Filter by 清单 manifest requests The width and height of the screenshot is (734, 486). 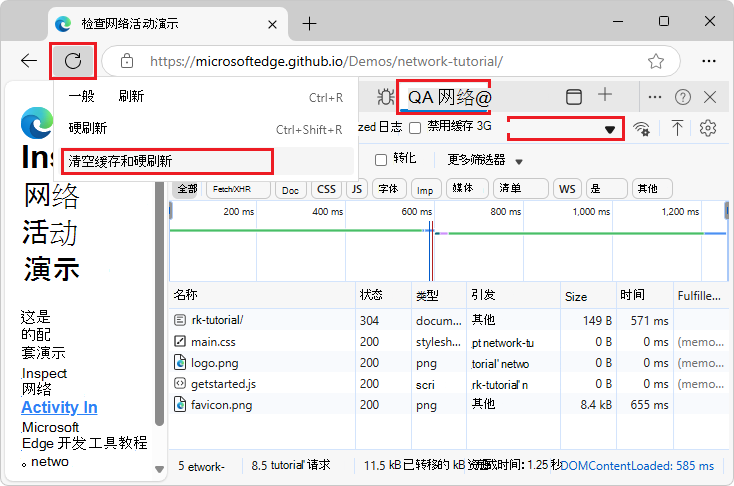click(x=520, y=188)
